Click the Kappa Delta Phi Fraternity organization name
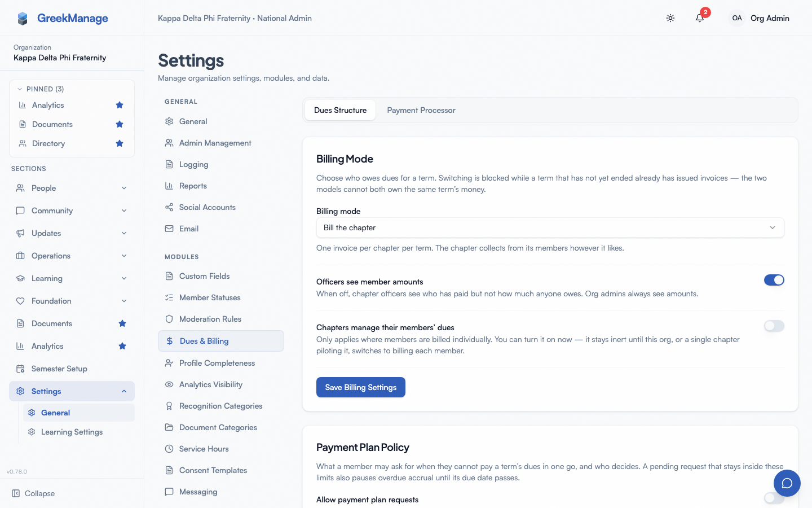 point(60,58)
